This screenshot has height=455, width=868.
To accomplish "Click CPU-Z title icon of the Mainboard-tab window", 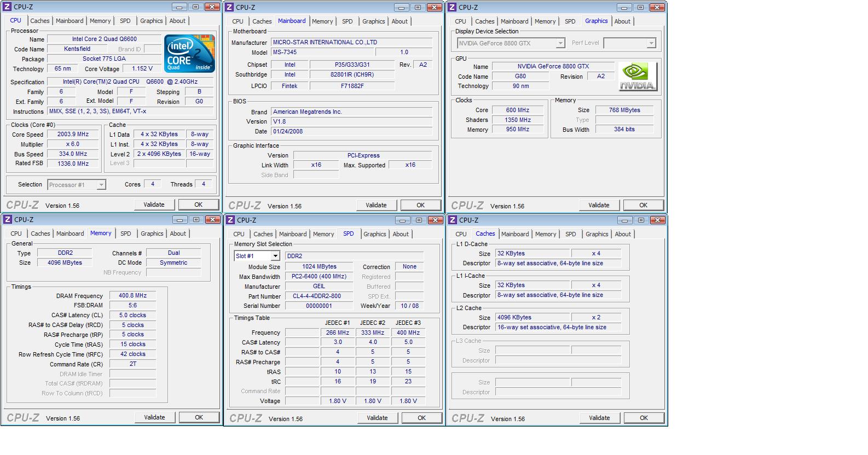I will pos(230,8).
